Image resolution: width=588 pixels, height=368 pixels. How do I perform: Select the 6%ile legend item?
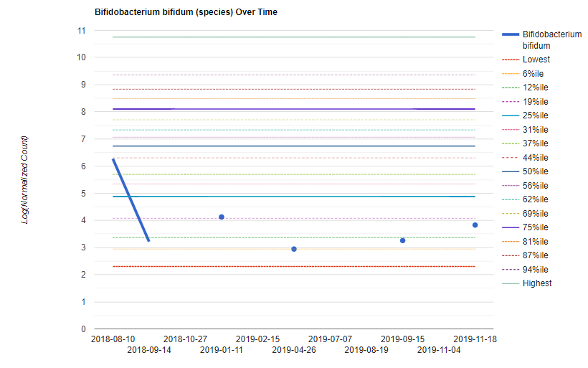tap(535, 73)
